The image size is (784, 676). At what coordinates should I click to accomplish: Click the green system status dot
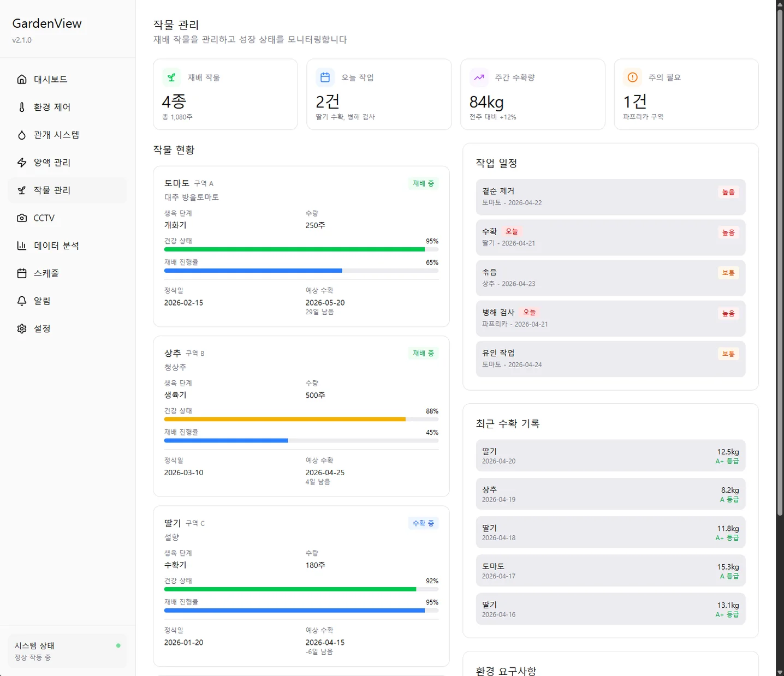pos(118,645)
